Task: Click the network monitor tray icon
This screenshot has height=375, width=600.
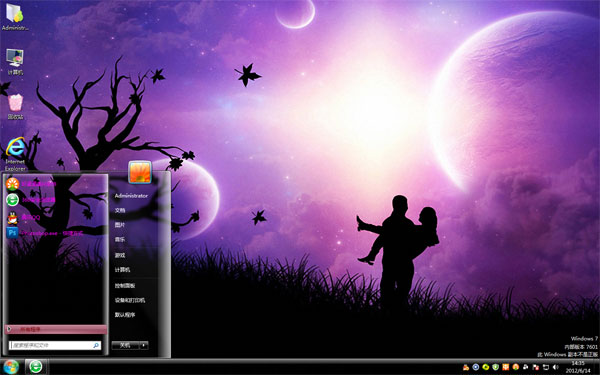Action: tap(546, 367)
